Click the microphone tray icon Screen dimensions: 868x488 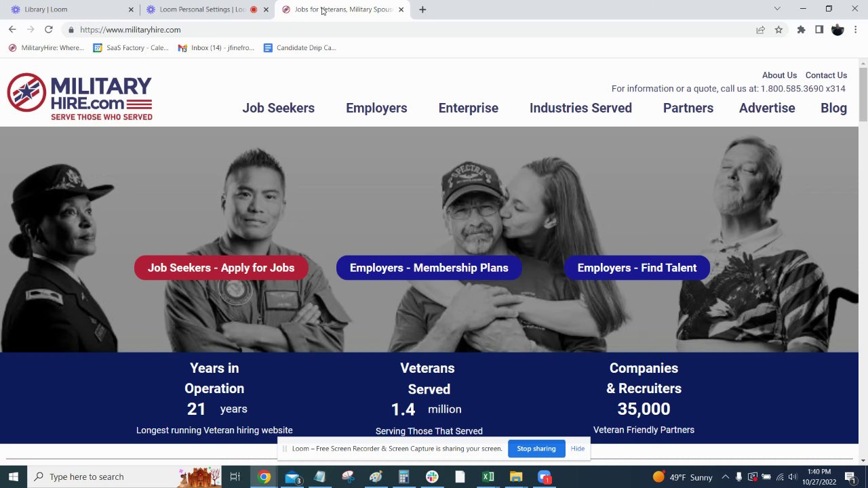click(738, 476)
